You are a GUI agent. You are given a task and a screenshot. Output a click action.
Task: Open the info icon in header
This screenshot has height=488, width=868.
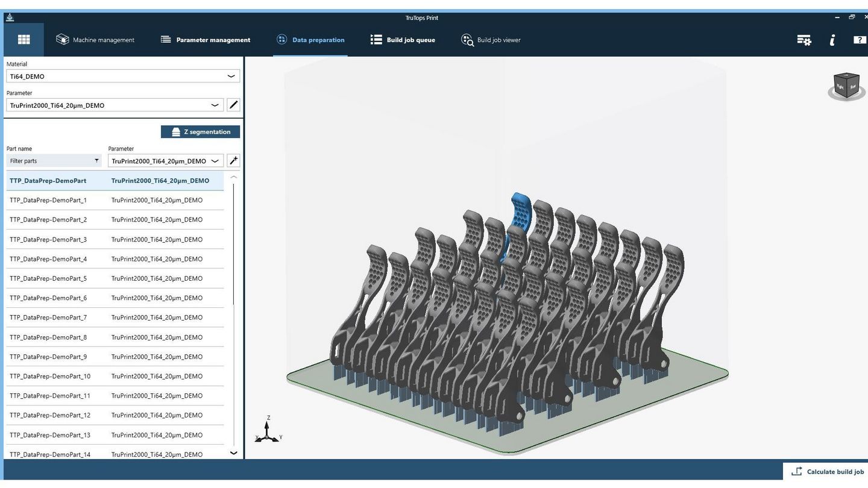click(x=832, y=40)
